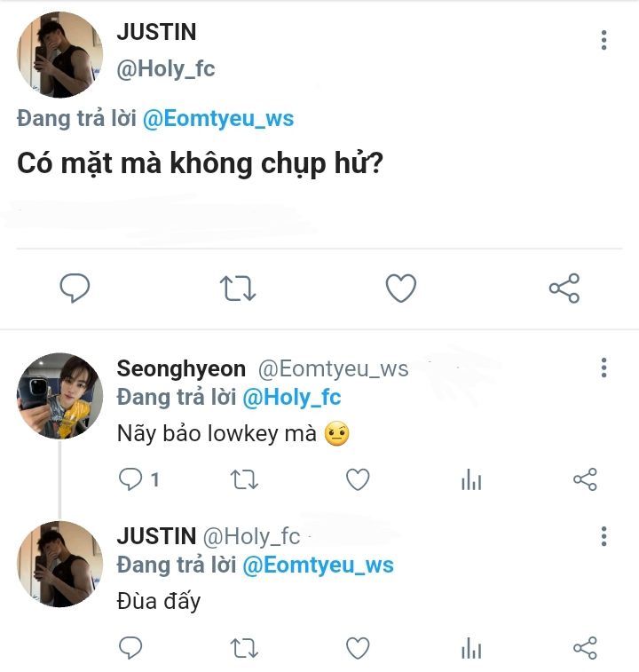Screen dimensions: 639x672
Task: Like the main tweet "Có mặt mà không chụp hử?"
Action: (x=401, y=288)
